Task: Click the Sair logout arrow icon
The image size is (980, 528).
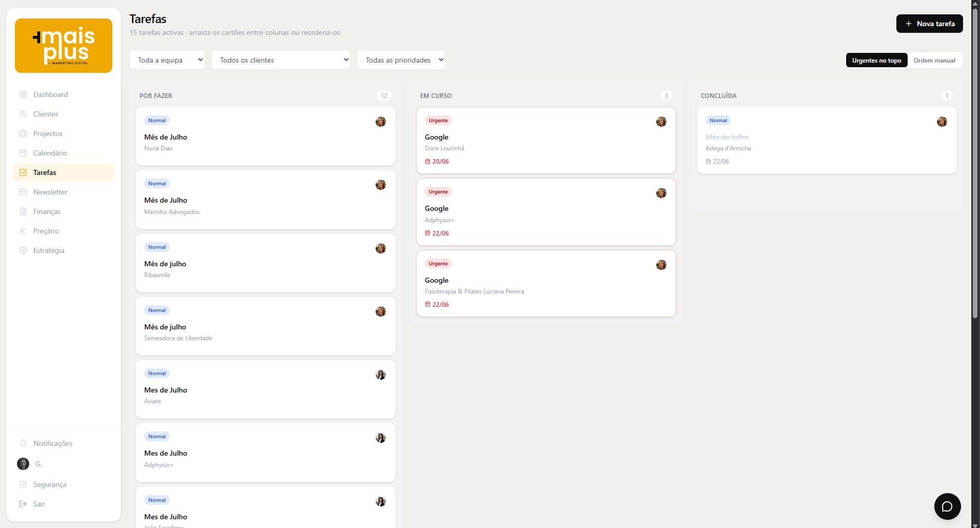Action: (23, 504)
